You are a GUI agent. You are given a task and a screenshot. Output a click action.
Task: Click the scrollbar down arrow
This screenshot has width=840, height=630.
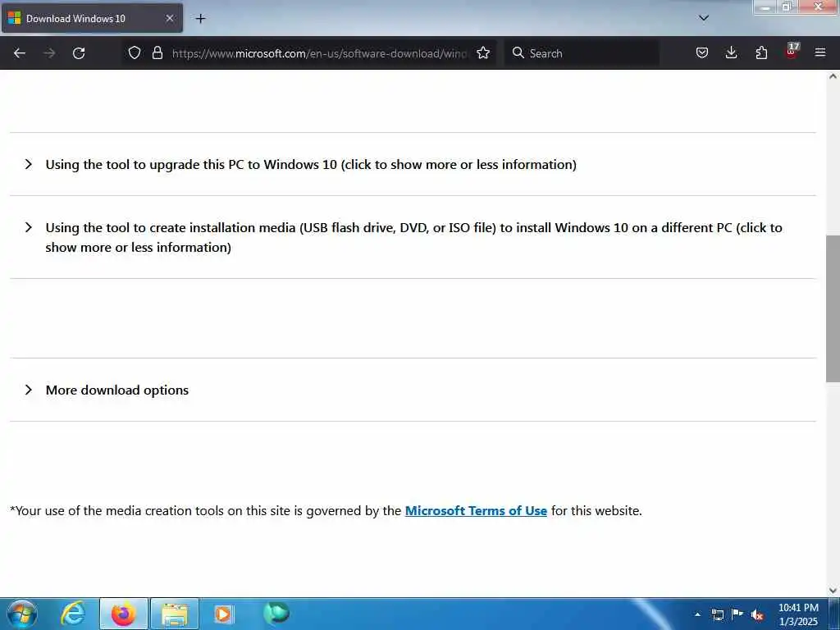833,591
